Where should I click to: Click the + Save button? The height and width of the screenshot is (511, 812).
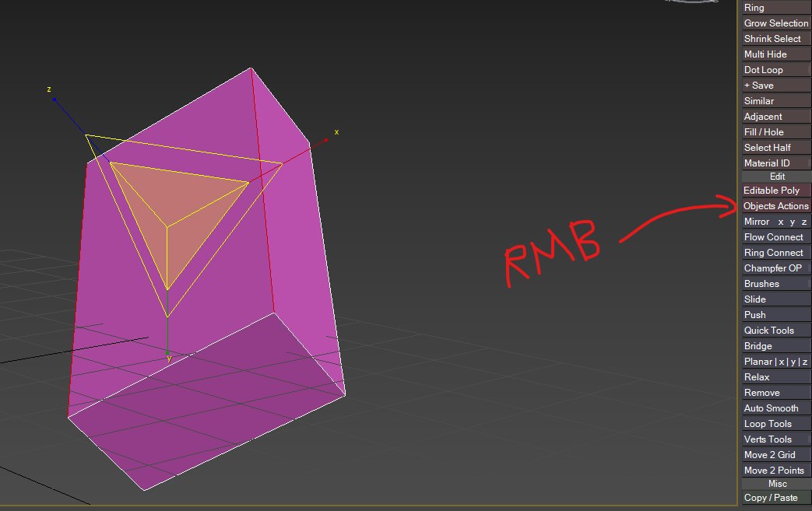tap(776, 86)
